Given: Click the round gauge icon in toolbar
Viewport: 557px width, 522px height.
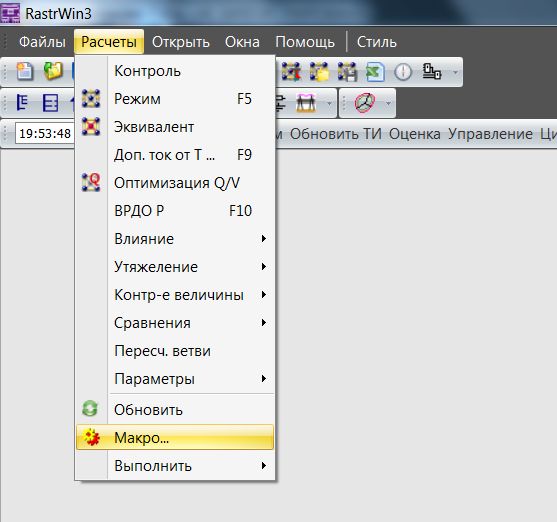Looking at the screenshot, I should pyautogui.click(x=403, y=72).
